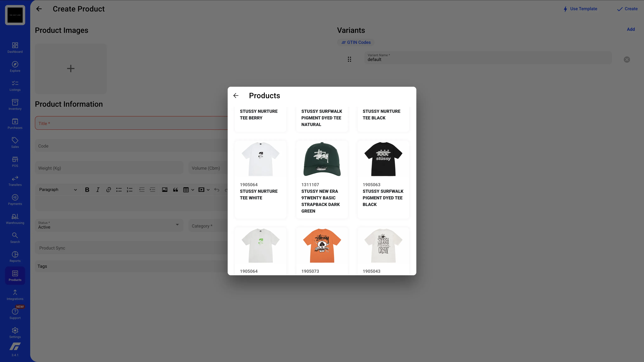Open the Transfers section

15,180
